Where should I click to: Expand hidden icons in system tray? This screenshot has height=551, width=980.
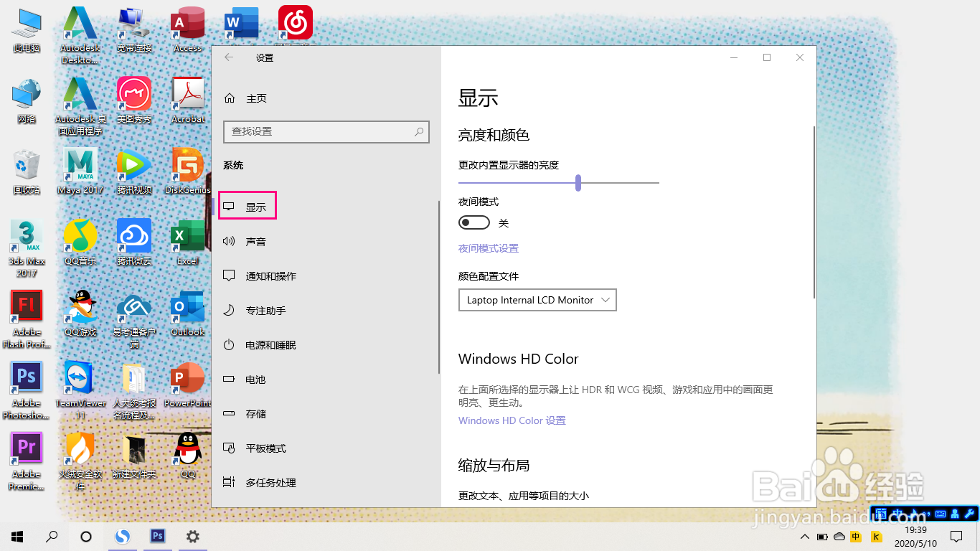[804, 536]
